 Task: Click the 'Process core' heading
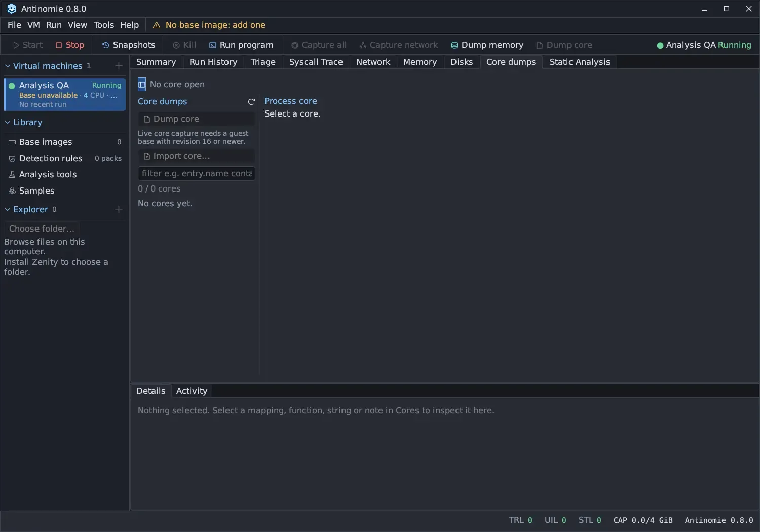[x=290, y=101]
